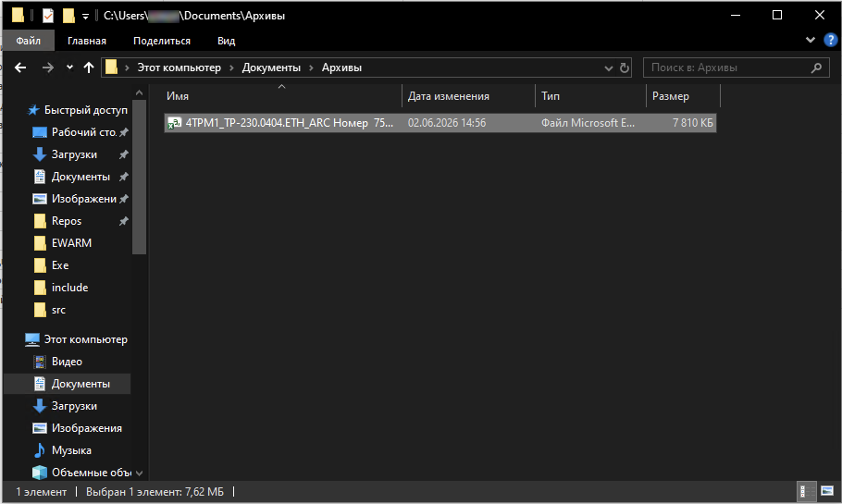Image resolution: width=842 pixels, height=504 pixels.
Task: Click the Рабочий стол desktop icon
Action: [x=40, y=132]
